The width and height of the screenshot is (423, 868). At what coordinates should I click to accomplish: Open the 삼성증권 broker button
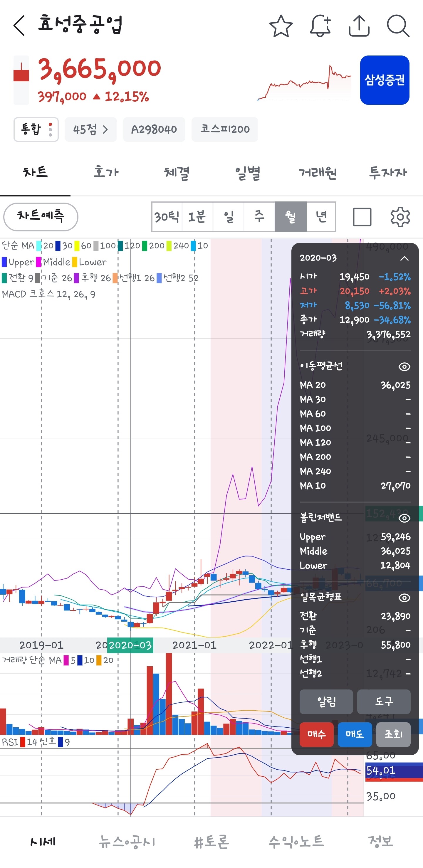[385, 80]
